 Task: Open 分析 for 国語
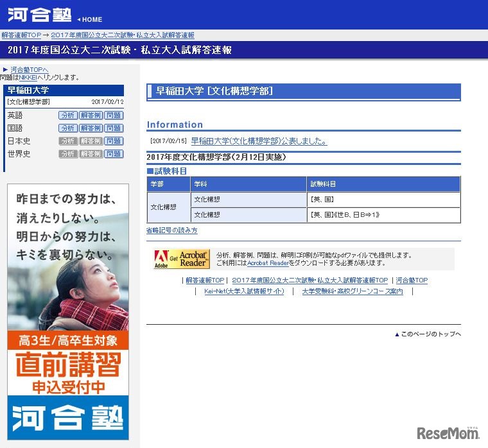(68, 128)
